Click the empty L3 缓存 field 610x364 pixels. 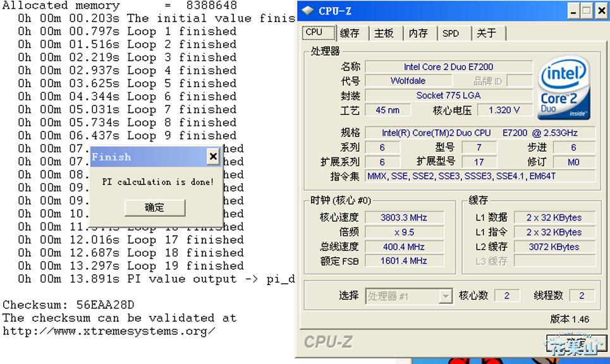[554, 260]
